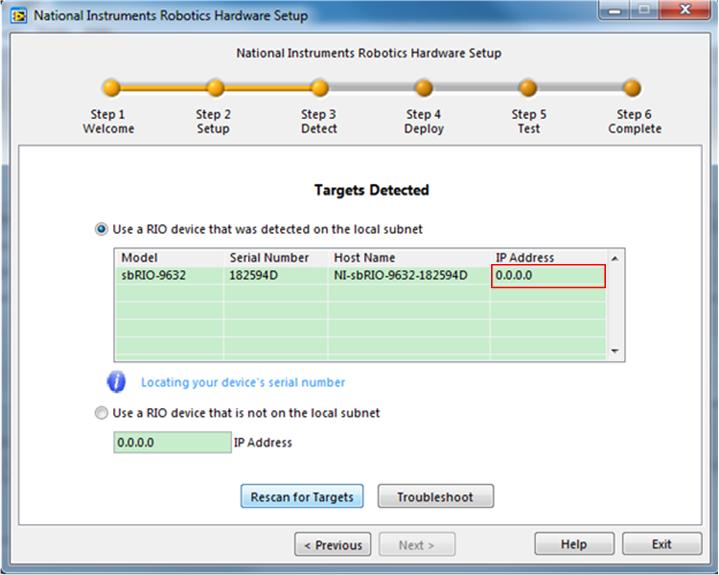Click the Serial Number column header

click(x=269, y=258)
